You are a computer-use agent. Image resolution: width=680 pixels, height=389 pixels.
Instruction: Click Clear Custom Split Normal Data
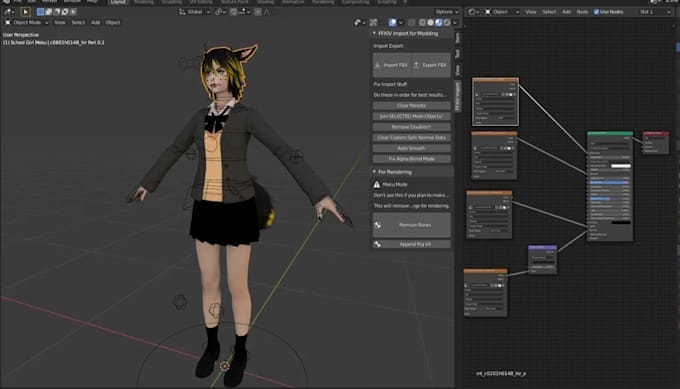point(412,137)
